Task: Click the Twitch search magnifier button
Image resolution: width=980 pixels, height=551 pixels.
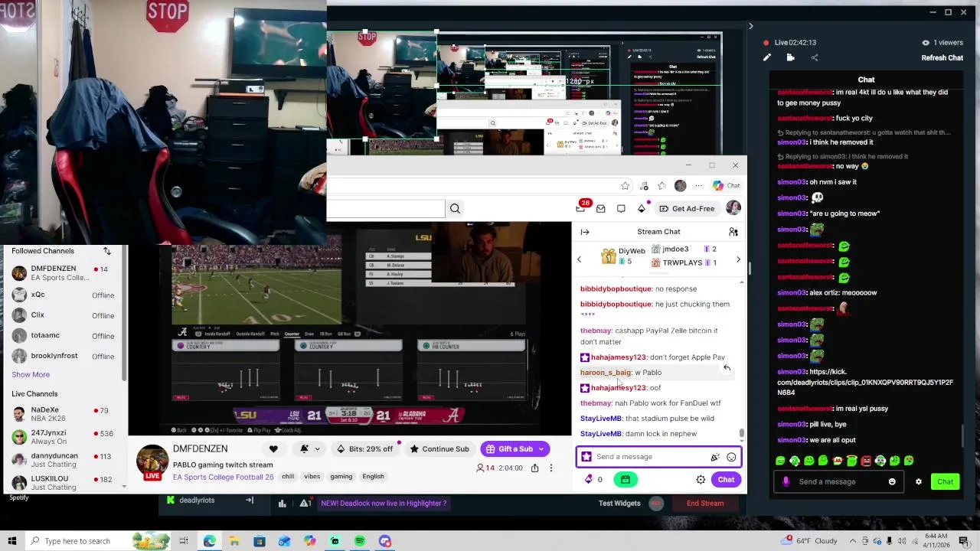Action: click(x=455, y=208)
